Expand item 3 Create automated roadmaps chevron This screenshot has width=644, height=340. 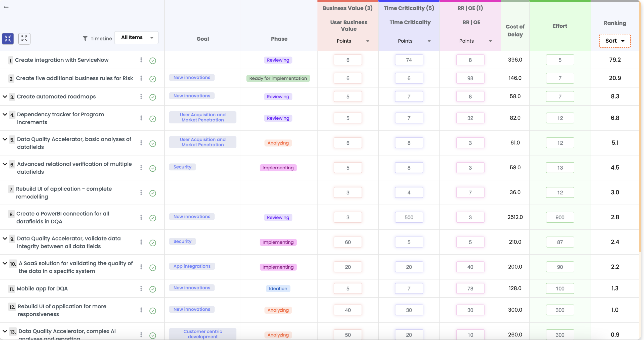click(5, 96)
